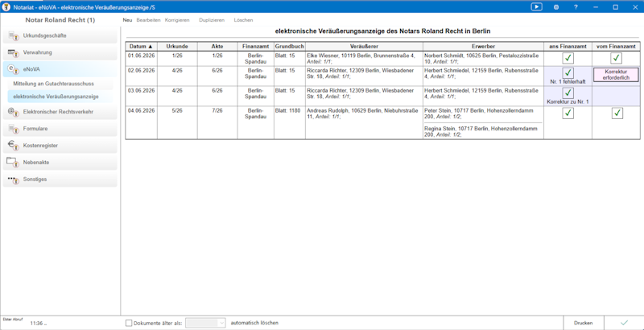
Task: Click the vom Finanzamt column header
Action: point(616,47)
